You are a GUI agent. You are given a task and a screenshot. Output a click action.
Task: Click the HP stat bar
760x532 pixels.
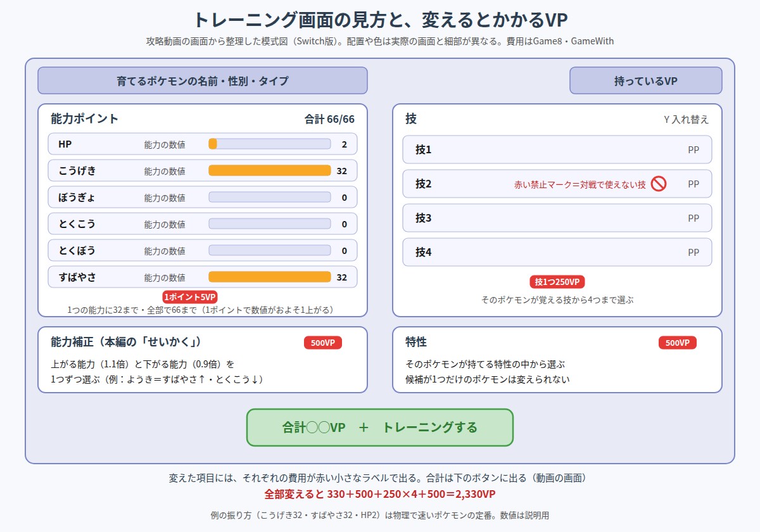[270, 144]
